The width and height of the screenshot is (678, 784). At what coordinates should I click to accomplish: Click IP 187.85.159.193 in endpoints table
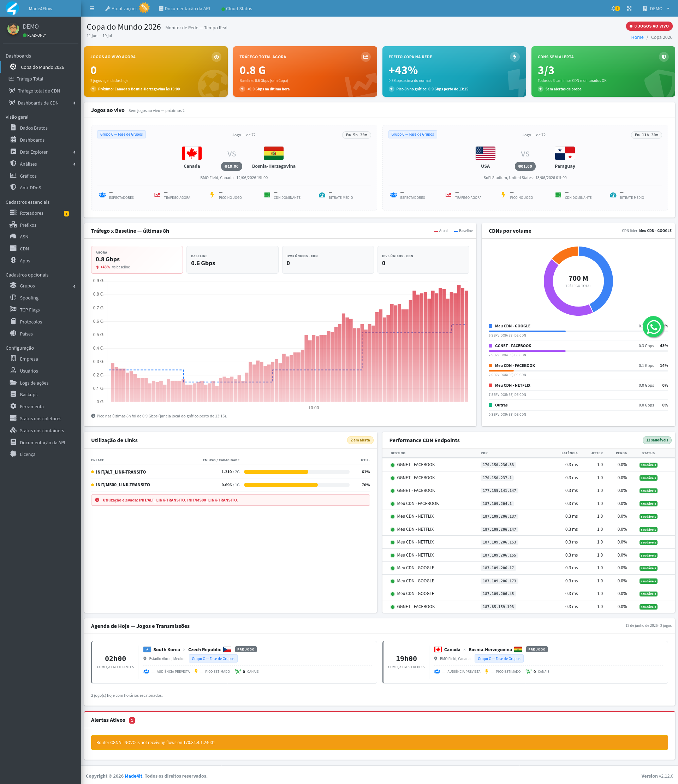(498, 607)
